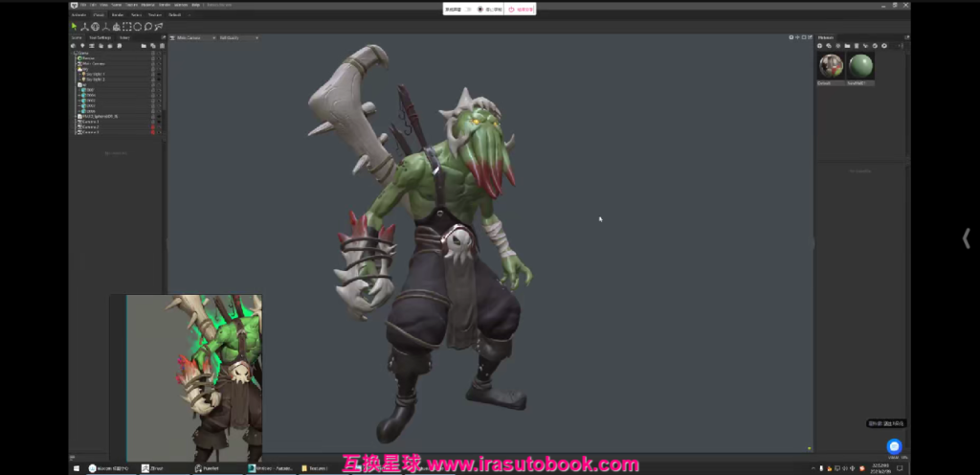Image resolution: width=980 pixels, height=475 pixels.
Task: Toggle visibility of Sky light 2
Action: (159, 79)
